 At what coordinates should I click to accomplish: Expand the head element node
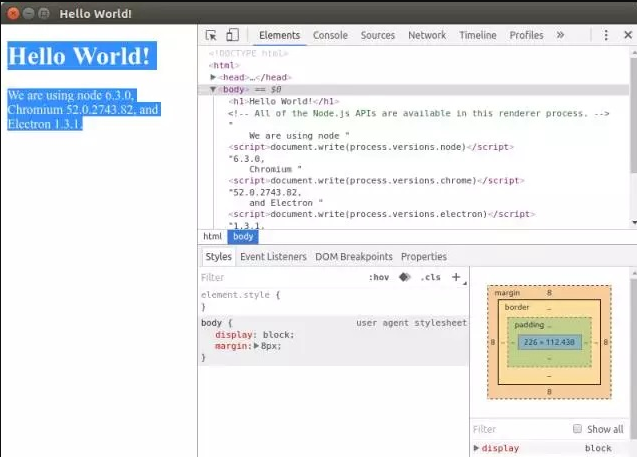pyautogui.click(x=213, y=77)
